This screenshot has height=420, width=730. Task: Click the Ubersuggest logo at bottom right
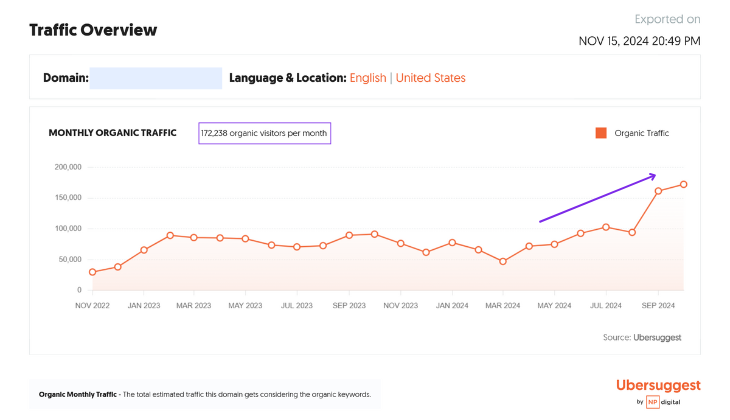pos(658,385)
